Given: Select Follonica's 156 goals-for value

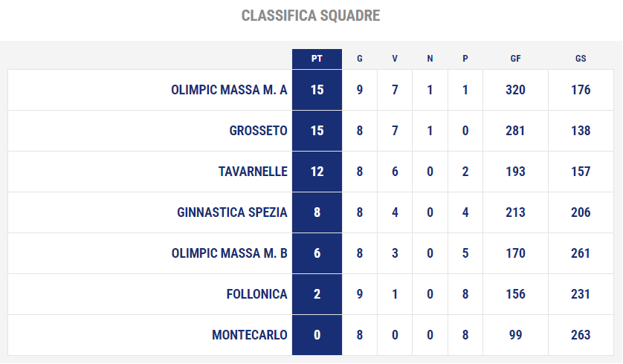Looking at the screenshot, I should point(515,294).
